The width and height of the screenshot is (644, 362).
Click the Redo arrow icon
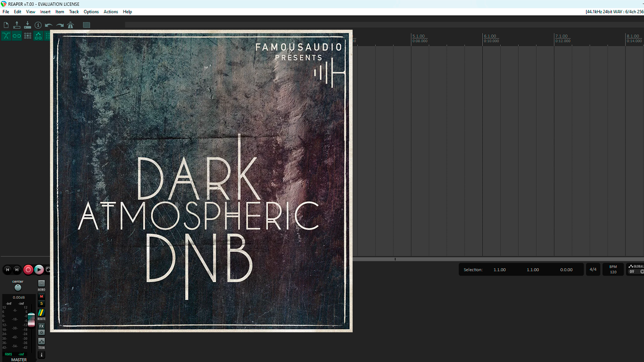(x=60, y=25)
